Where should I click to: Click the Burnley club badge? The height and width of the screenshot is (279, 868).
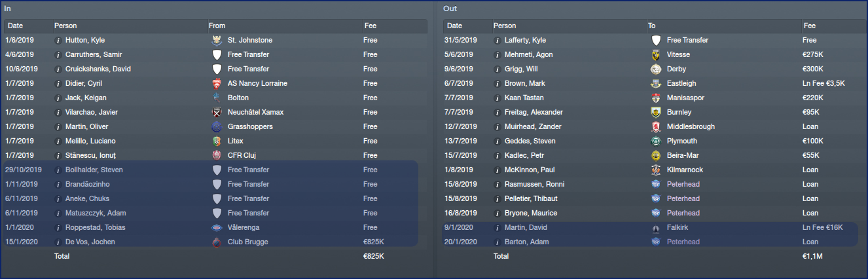click(656, 112)
